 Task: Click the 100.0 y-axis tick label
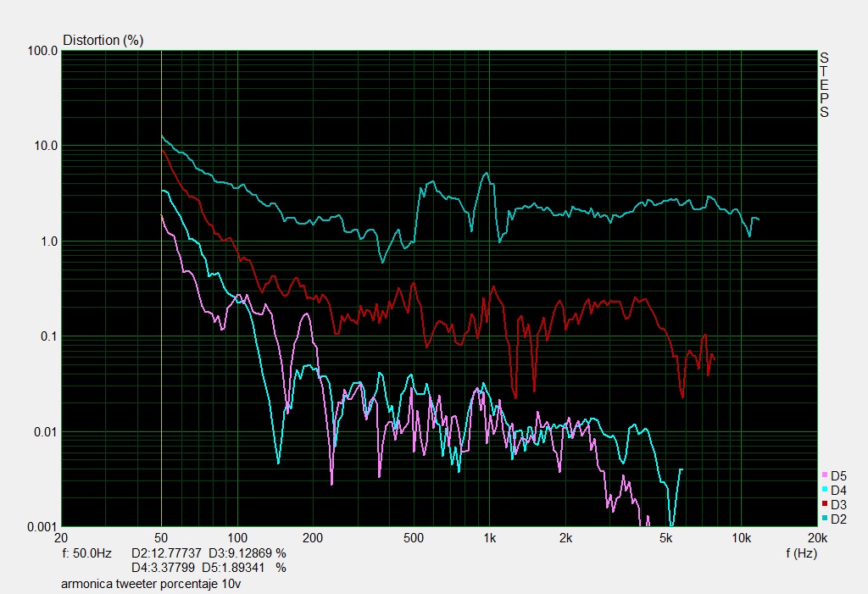point(42,51)
